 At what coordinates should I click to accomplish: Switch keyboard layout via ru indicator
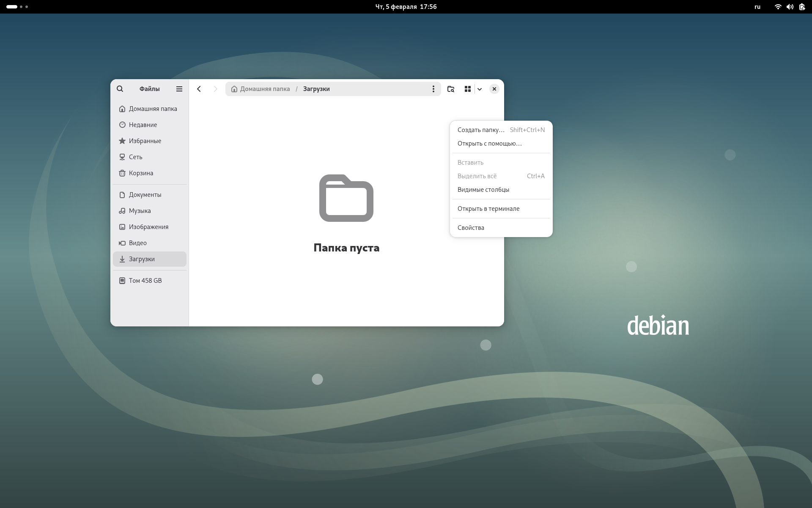coord(757,7)
